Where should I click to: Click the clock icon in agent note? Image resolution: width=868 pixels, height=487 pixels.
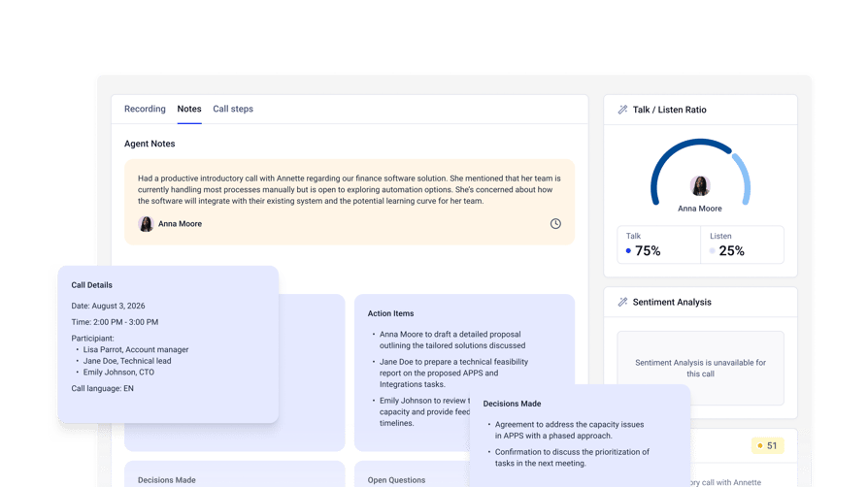coord(555,223)
